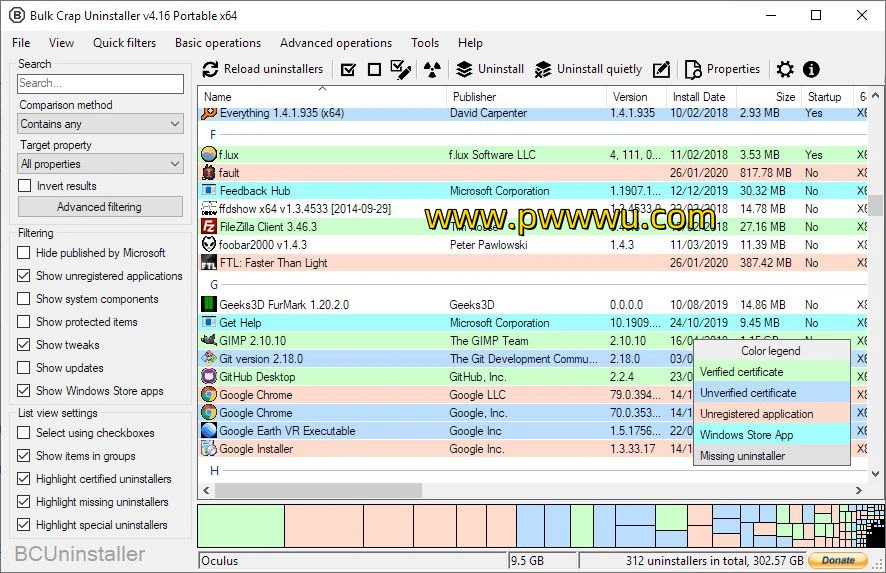Click the Advanced filtering button

coord(100,207)
